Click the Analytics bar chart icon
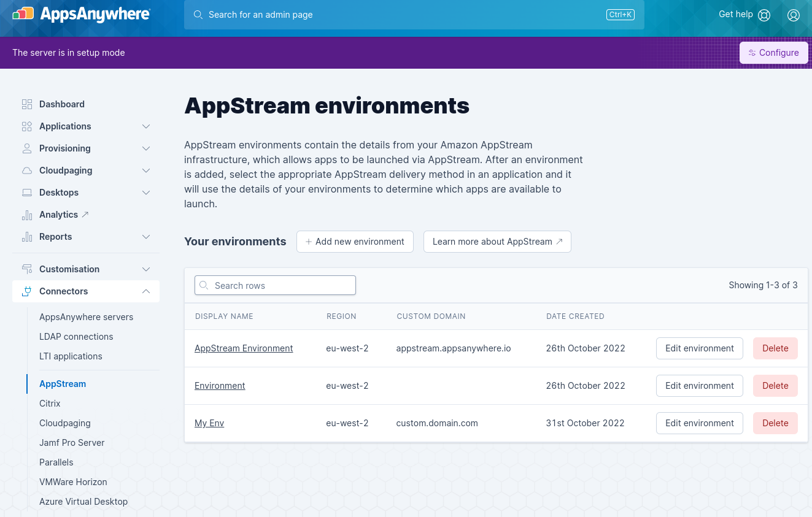 coord(27,215)
